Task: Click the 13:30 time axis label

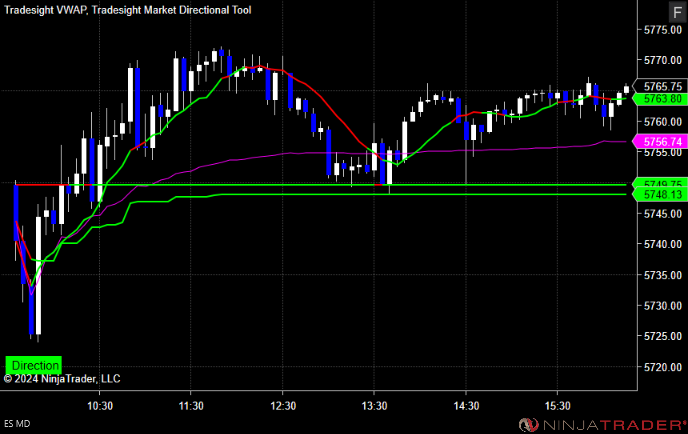Action: [374, 406]
